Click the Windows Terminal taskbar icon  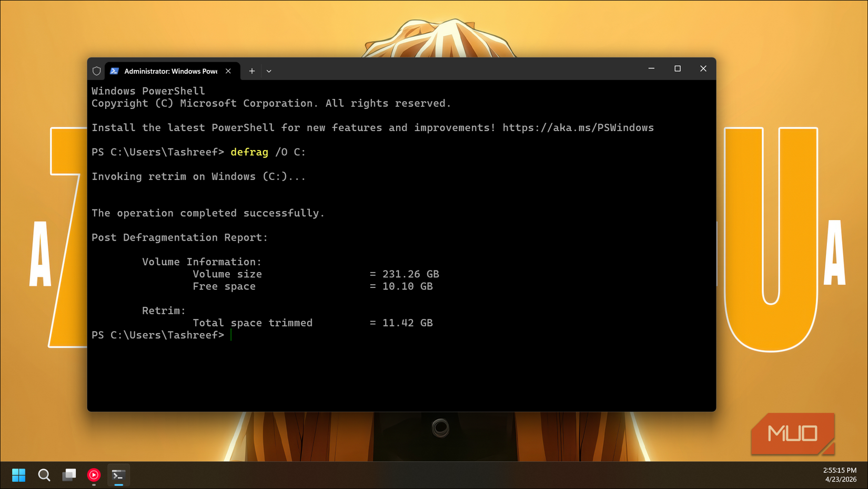pos(118,475)
